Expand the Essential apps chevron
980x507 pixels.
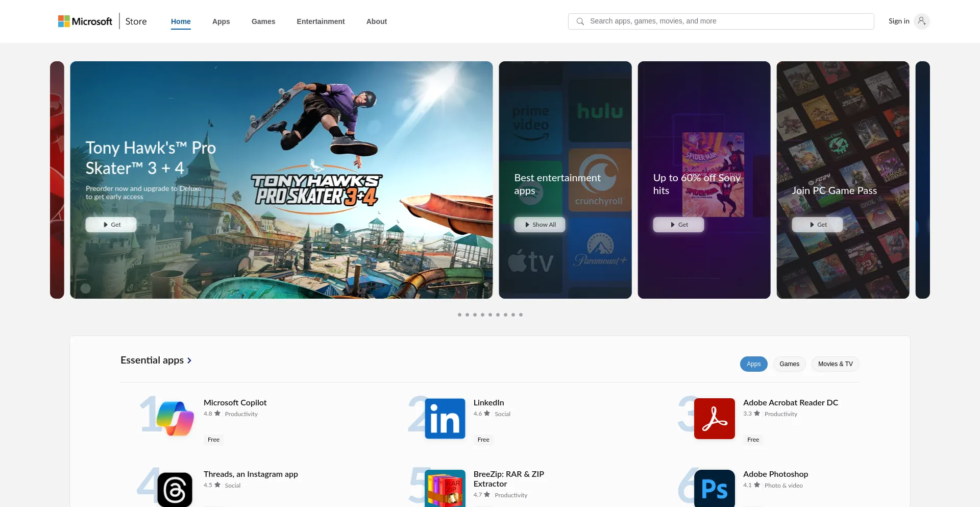[189, 360]
